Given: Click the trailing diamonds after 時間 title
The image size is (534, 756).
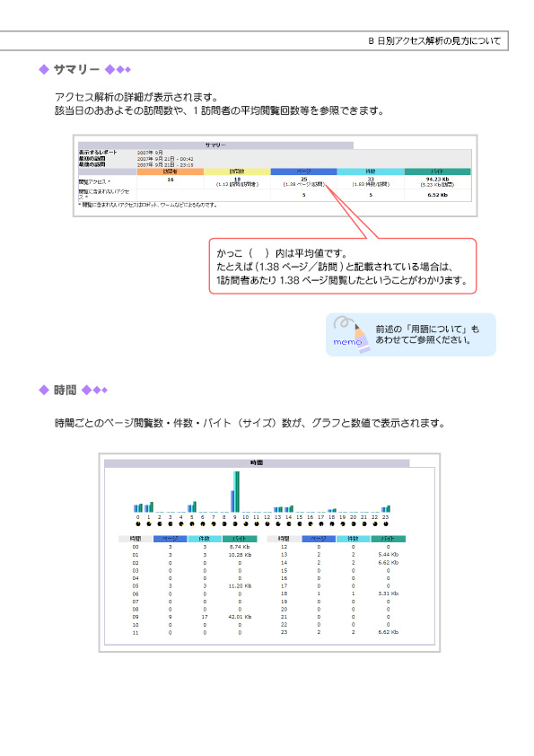Looking at the screenshot, I should click(x=94, y=390).
